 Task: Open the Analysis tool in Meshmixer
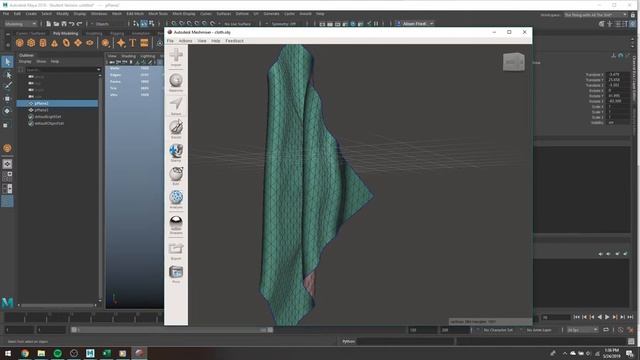(x=176, y=199)
